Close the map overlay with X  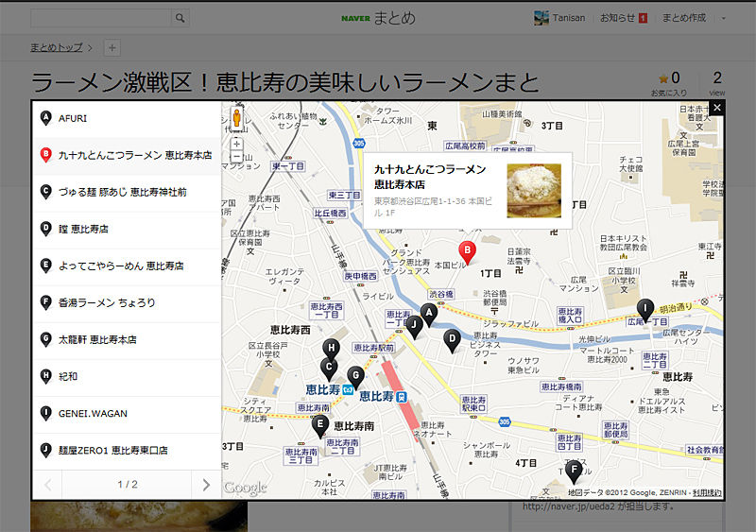717,108
